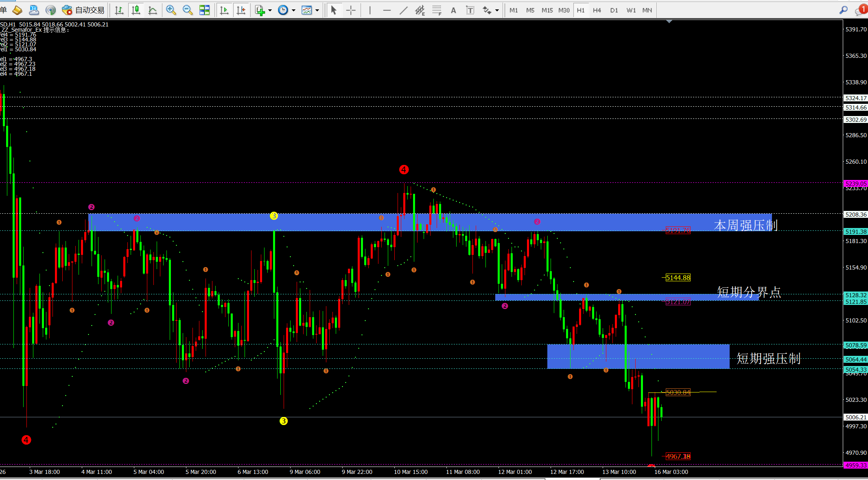Click the Zoom In magnifier icon

coord(171,10)
